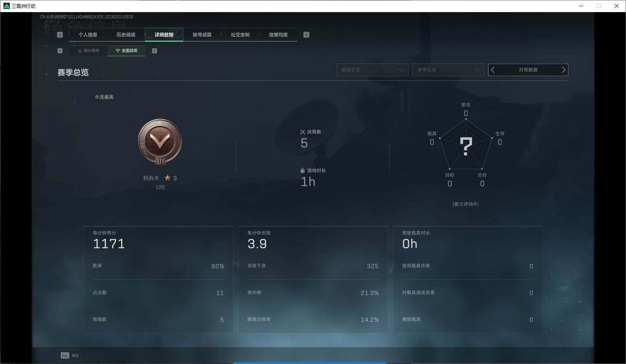Click the 生存 label on the radar chart
626x364 pixels.
coord(500,134)
